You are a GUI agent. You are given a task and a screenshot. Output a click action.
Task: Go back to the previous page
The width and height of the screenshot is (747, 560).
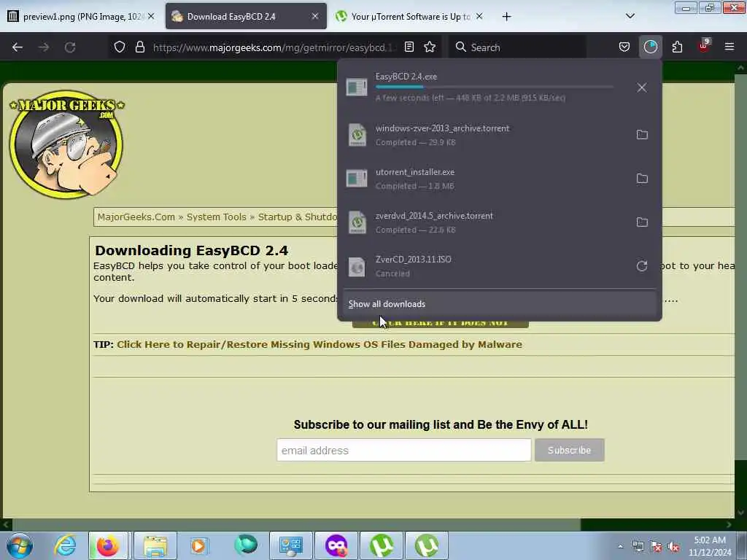tap(18, 47)
